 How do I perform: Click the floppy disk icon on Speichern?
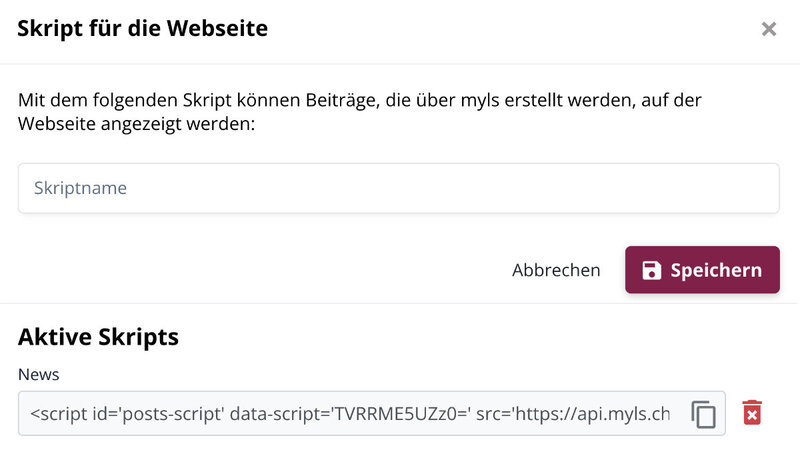[x=652, y=270]
